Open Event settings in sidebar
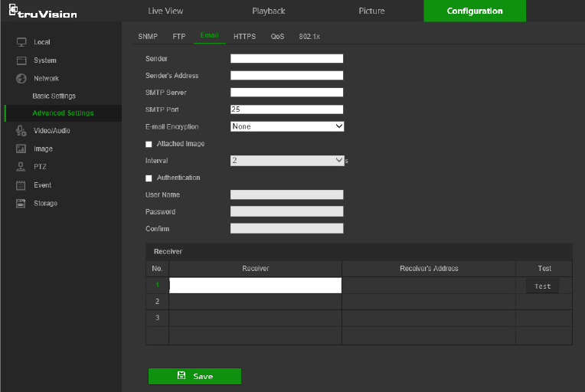Viewport: 585px width, 392px height. click(43, 185)
